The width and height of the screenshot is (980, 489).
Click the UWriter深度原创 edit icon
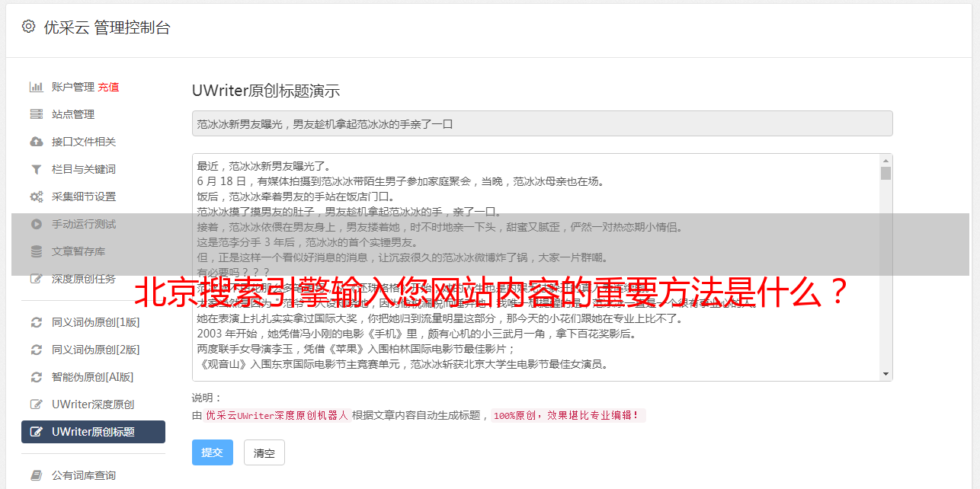coord(36,404)
